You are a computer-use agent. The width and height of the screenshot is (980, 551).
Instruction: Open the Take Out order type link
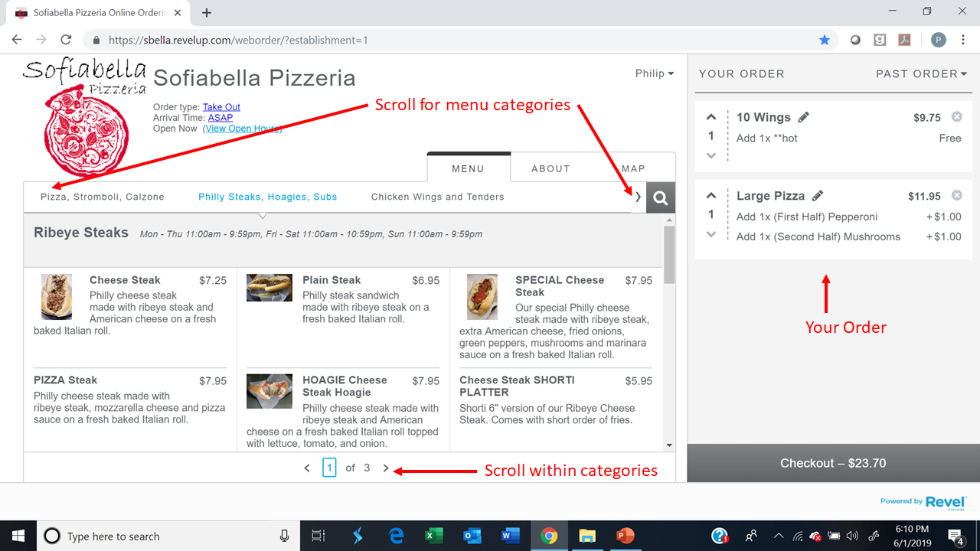coord(221,107)
